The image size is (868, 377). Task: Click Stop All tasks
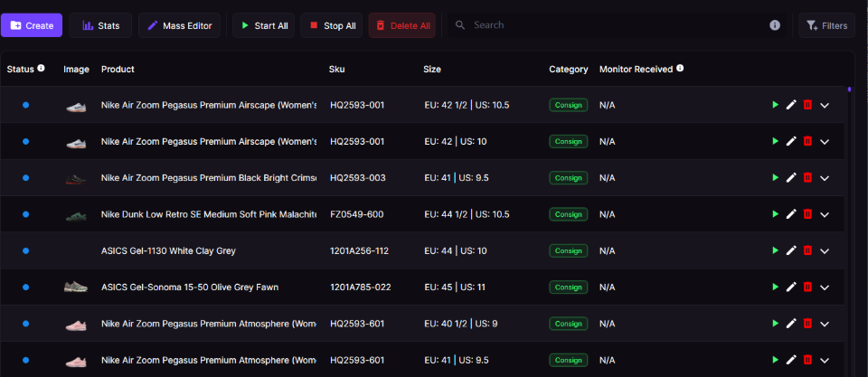(x=332, y=25)
